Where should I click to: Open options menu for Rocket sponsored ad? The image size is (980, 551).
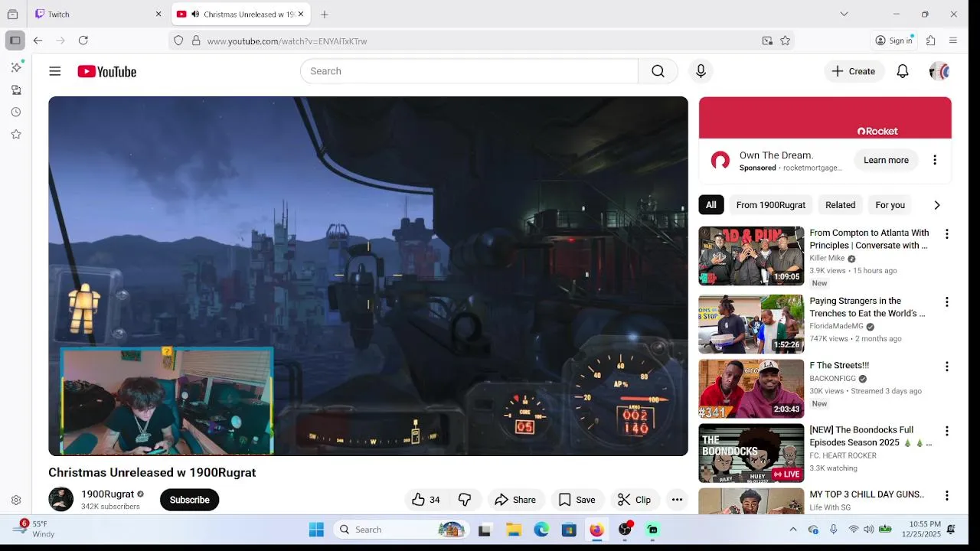pyautogui.click(x=934, y=160)
